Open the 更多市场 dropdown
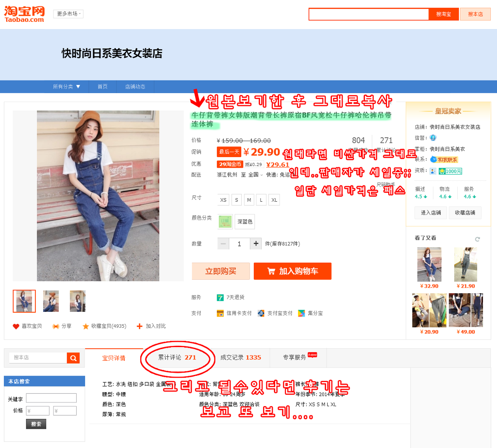The width and height of the screenshot is (497, 448). 68,14
